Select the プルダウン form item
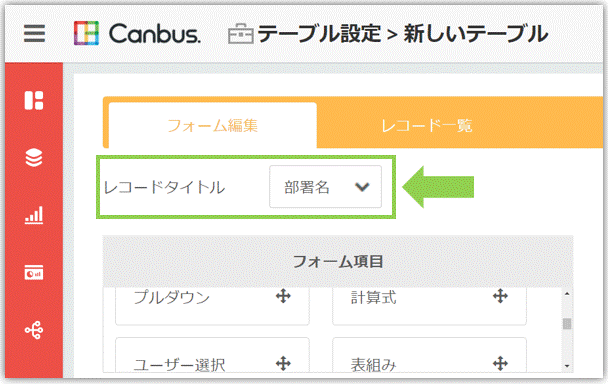This screenshot has width=608, height=384. tap(212, 306)
